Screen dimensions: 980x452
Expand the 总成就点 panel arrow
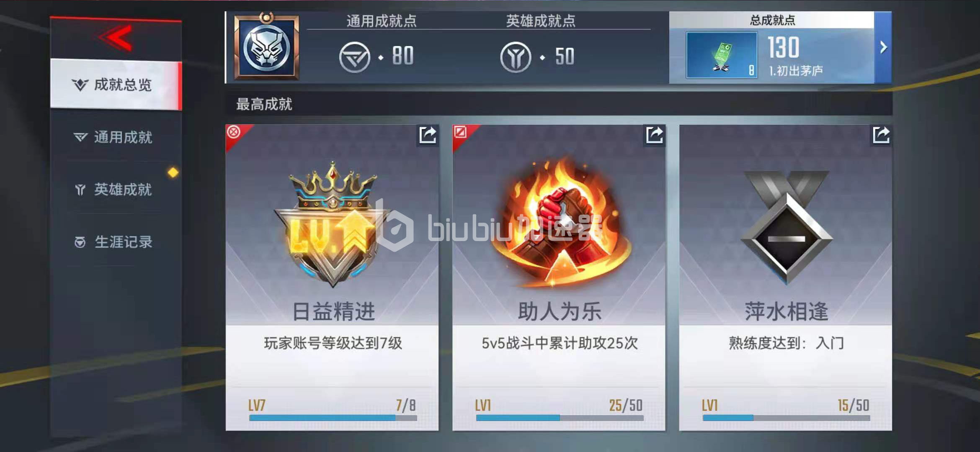pyautogui.click(x=883, y=47)
